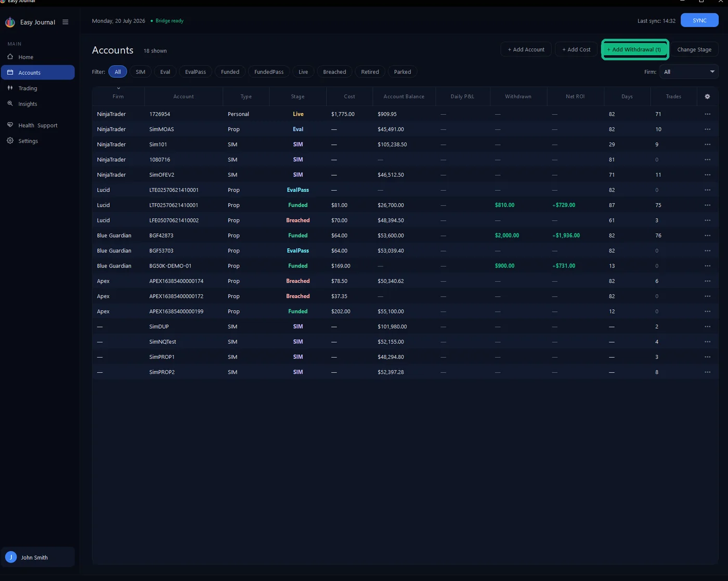The image size is (728, 581).
Task: Sort by Net ROI column header
Action: click(x=575, y=97)
